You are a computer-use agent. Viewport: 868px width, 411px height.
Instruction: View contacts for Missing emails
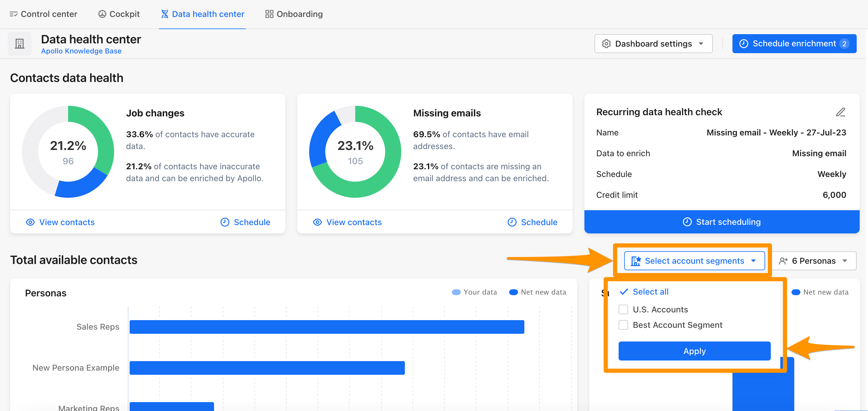(347, 222)
